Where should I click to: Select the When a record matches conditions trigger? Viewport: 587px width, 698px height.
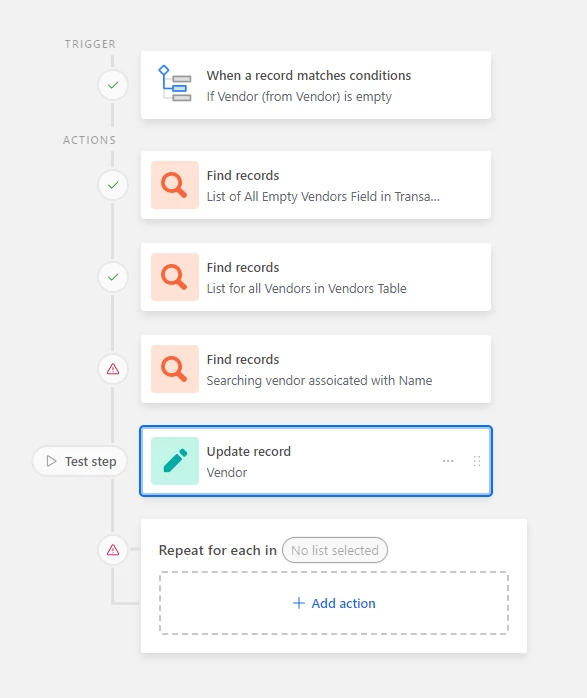[x=316, y=85]
